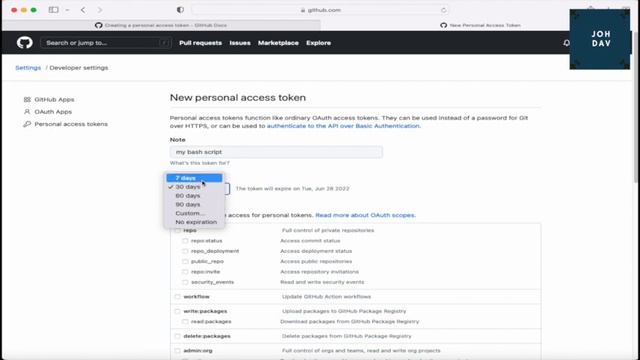Image resolution: width=640 pixels, height=360 pixels.
Task: Click the 'Developer settings' breadcrumb text
Action: (x=79, y=68)
